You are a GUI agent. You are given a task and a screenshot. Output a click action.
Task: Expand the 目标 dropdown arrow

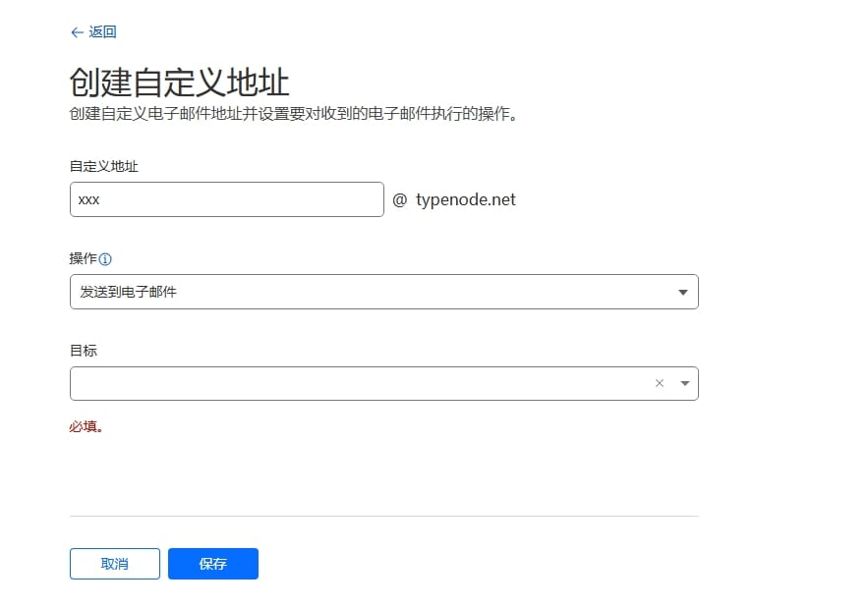coord(684,383)
